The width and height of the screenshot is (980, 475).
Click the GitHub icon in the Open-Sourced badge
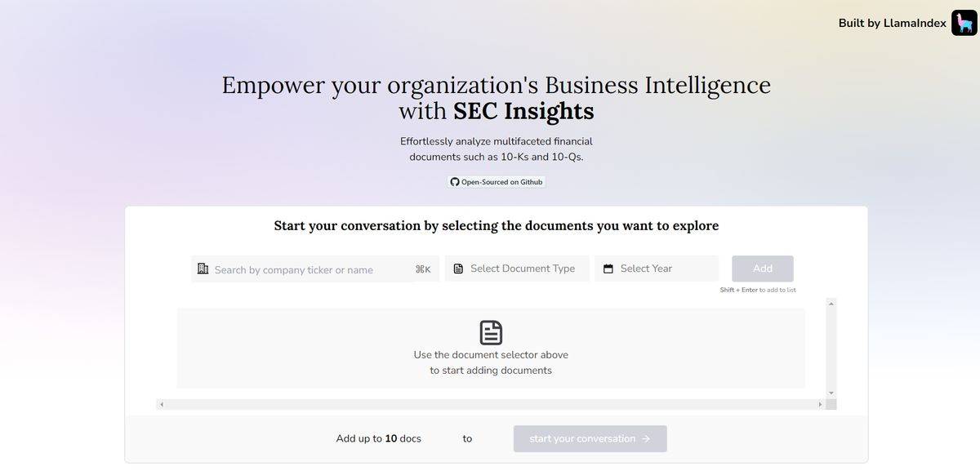[x=455, y=182]
